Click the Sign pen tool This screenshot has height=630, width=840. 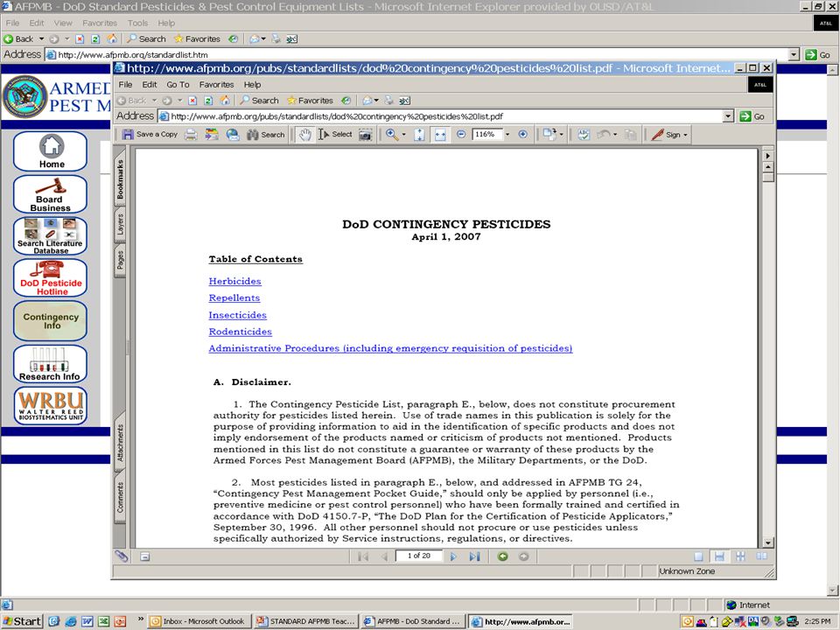666,135
